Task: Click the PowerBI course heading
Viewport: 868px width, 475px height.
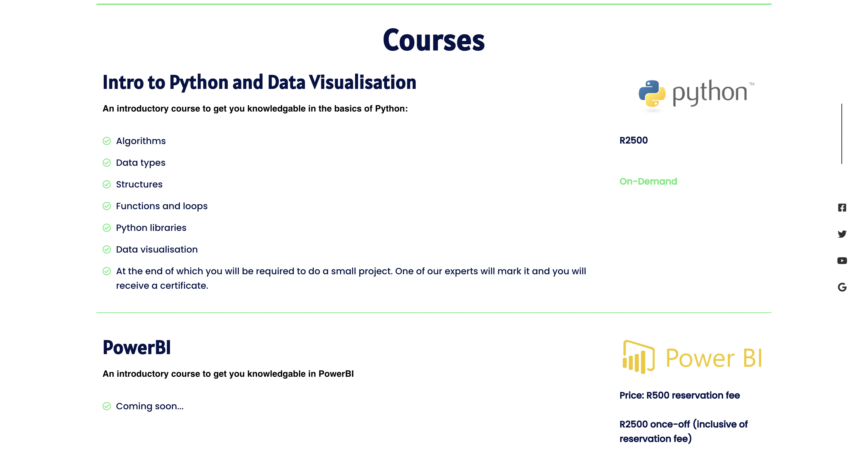Action: [x=137, y=347]
